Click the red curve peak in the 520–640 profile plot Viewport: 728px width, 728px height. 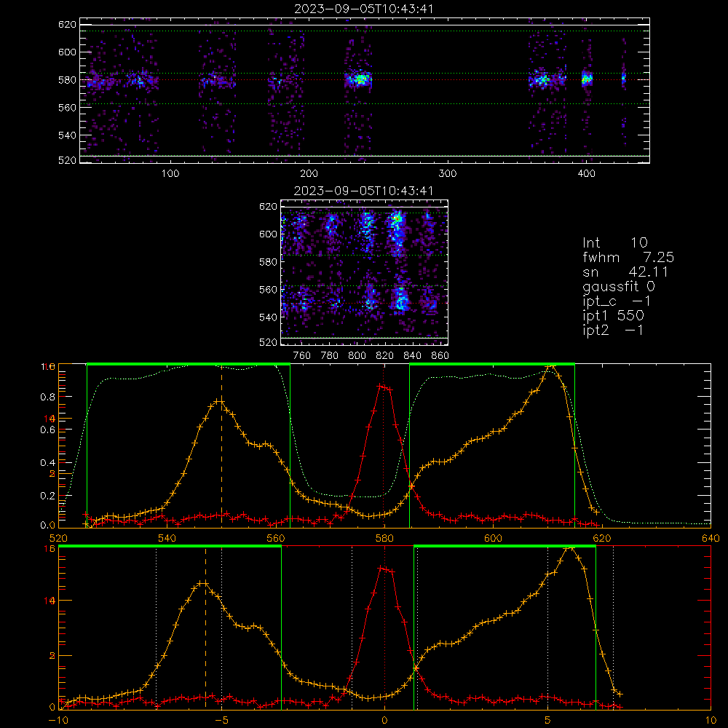[381, 385]
